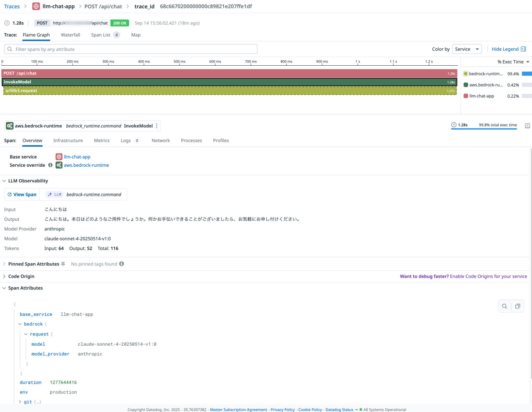This screenshot has width=532, height=412.
Task: Open the Master Subscription Agreement link
Action: click(238, 410)
